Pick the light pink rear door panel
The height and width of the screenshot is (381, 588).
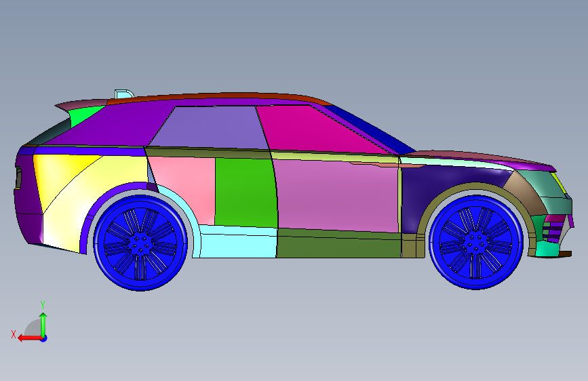pyautogui.click(x=187, y=188)
